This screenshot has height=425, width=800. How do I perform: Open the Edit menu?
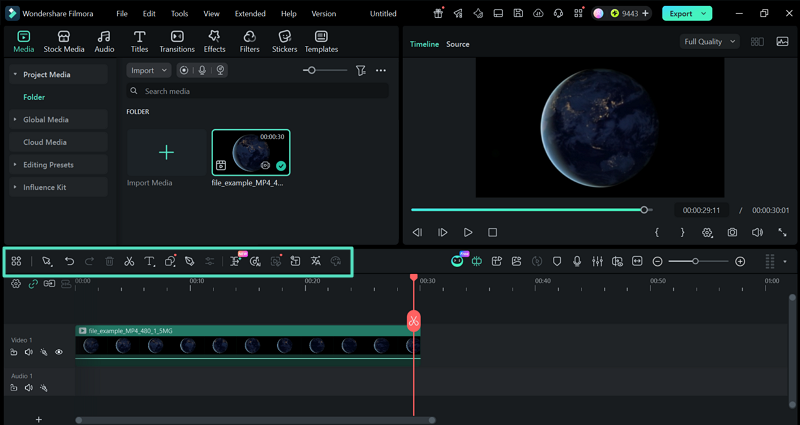(149, 14)
